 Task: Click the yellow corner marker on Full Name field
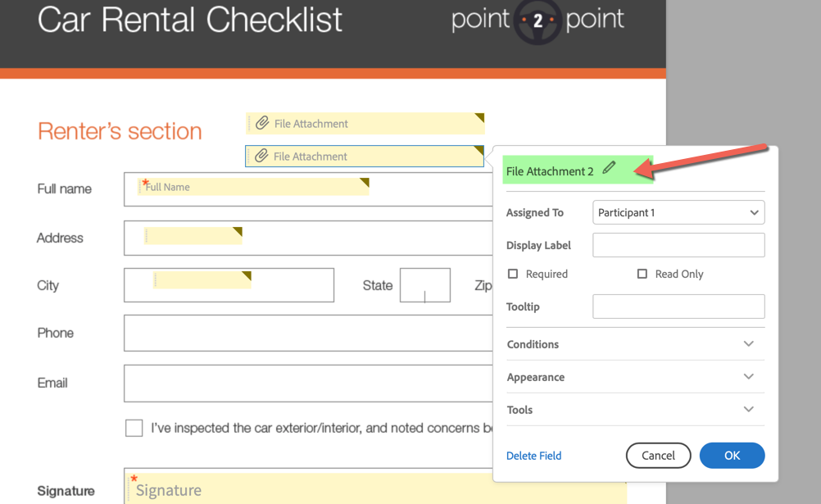tap(365, 180)
